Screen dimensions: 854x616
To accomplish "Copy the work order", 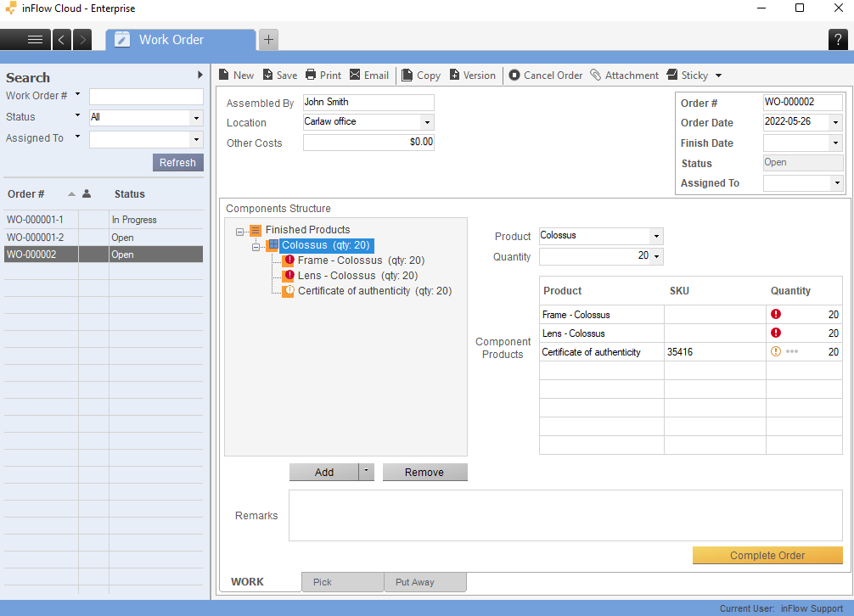I will (x=421, y=76).
